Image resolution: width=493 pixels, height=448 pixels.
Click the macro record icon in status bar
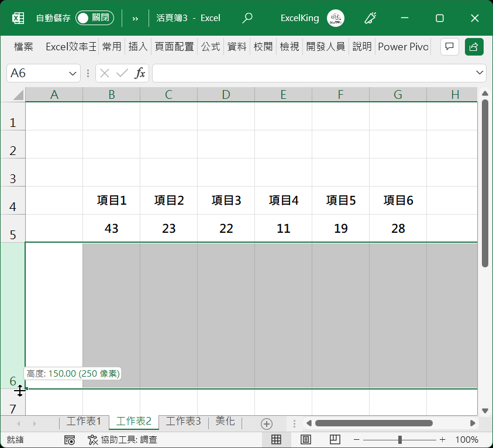[x=70, y=440]
